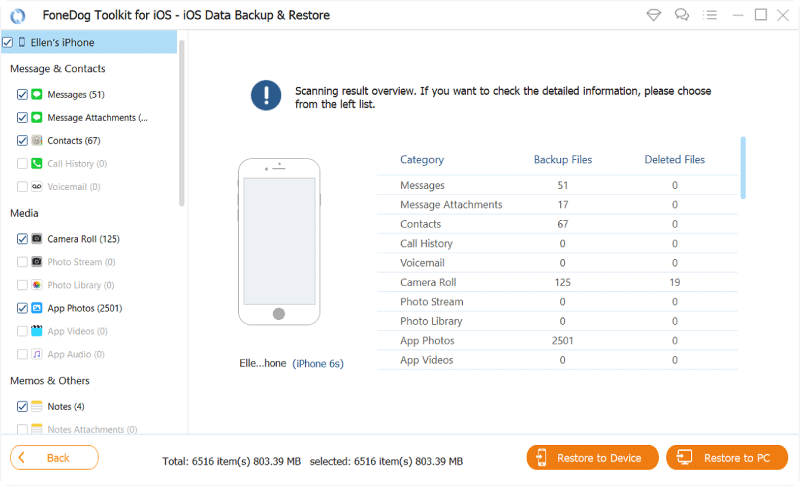Open the hamburger list menu in title bar

[x=709, y=15]
